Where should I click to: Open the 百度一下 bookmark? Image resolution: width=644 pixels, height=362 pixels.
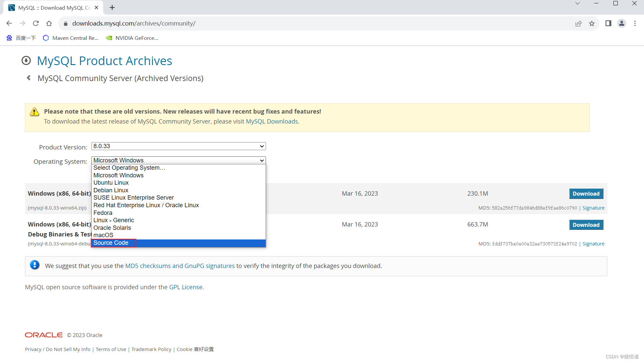(x=21, y=38)
